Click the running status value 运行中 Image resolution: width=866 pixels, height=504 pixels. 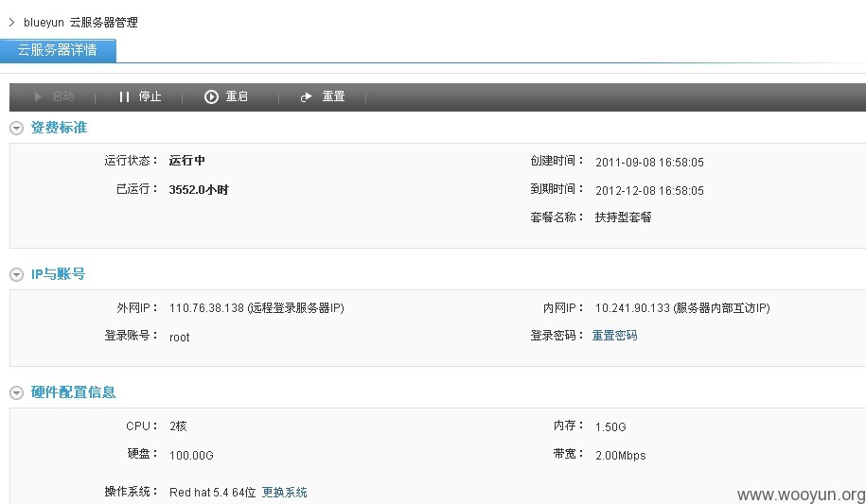point(187,161)
